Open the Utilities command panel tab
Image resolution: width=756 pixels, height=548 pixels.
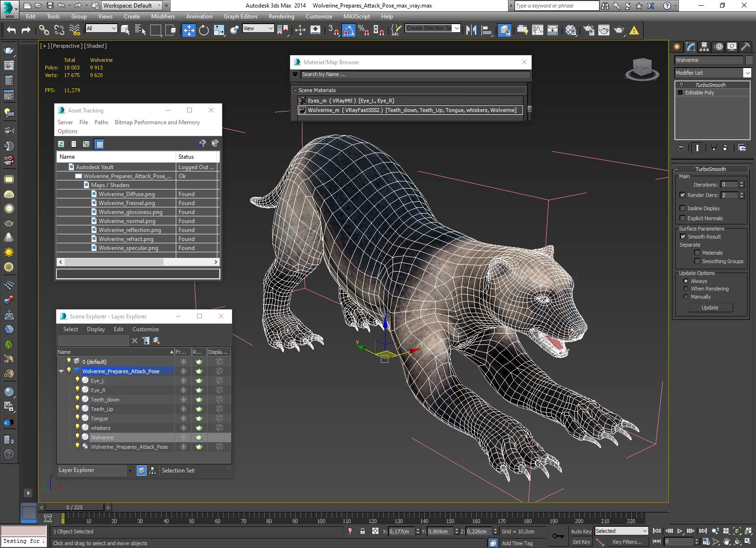[745, 46]
